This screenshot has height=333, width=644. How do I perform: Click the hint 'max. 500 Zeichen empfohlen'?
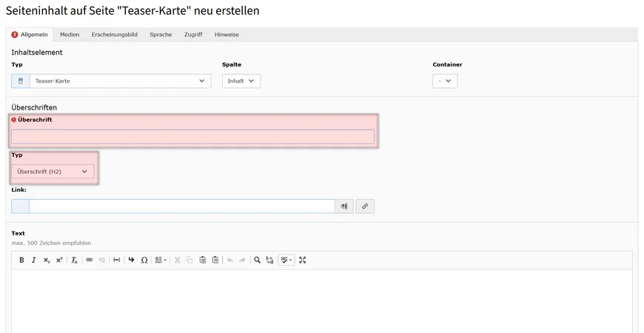pos(51,243)
